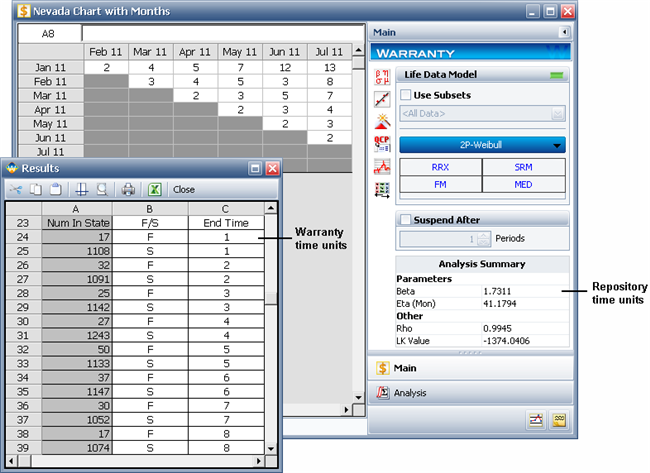This screenshot has width=650, height=473.
Task: Click the Calculate icon with beta eta symbols
Action: pos(381,75)
